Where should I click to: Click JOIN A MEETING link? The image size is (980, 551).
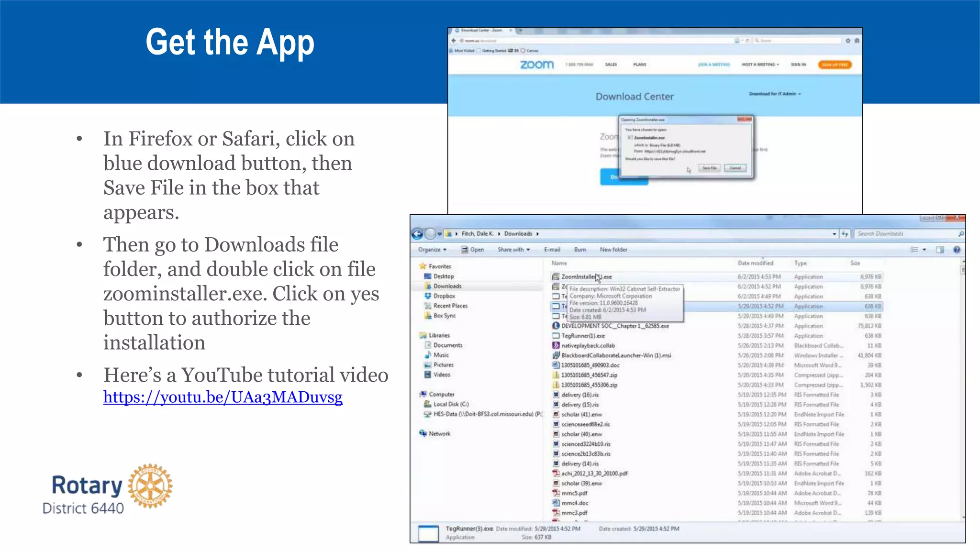714,65
